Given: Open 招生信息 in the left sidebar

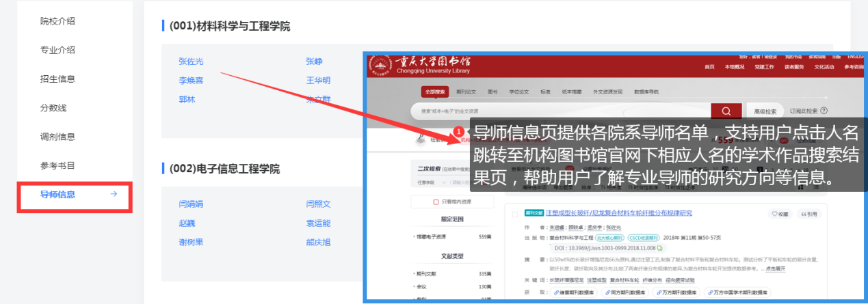Looking at the screenshot, I should (57, 79).
